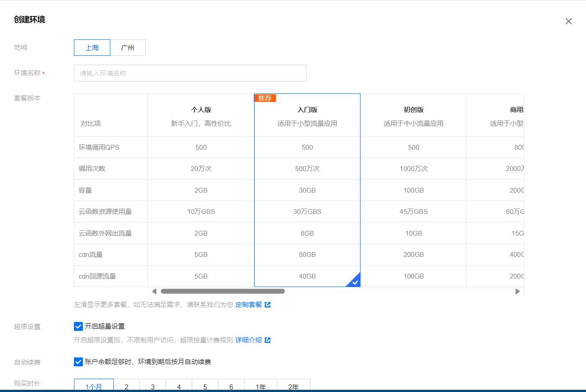
Task: Click the external link icon beside 详细介绍
Action: (x=268, y=340)
